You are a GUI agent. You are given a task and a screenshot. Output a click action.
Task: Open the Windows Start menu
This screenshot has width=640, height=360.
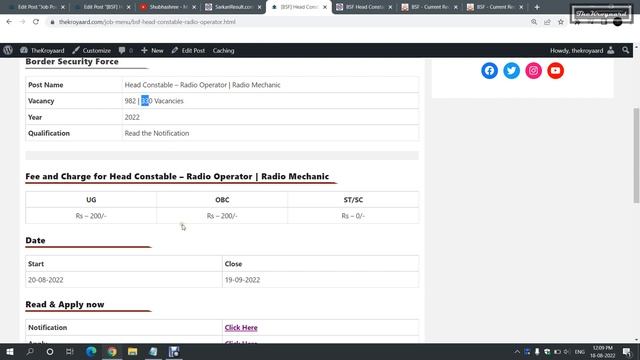click(10, 351)
